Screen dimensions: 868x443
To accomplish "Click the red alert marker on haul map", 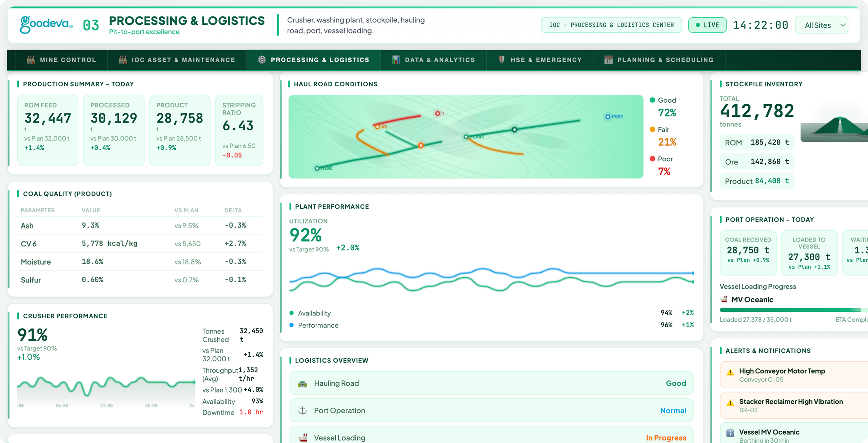I will click(x=438, y=113).
